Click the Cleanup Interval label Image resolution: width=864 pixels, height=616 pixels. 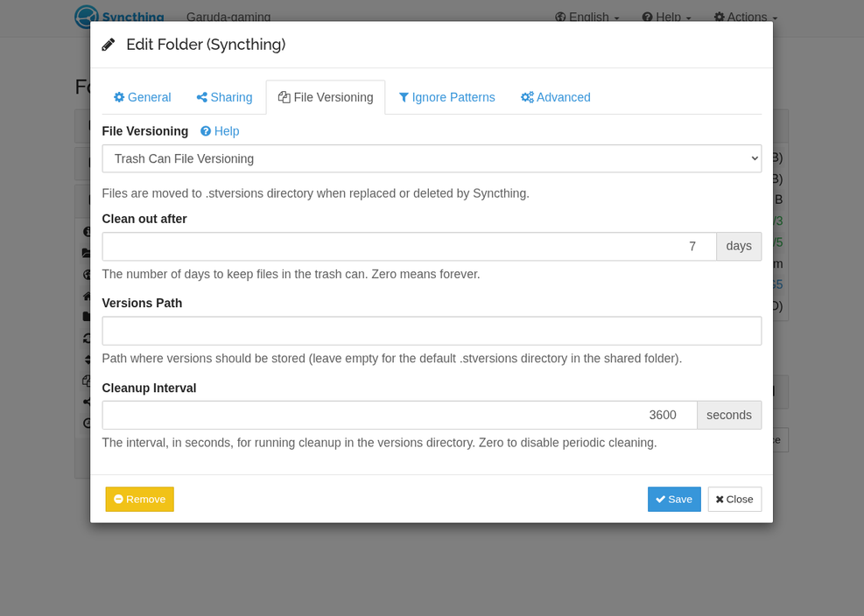[150, 388]
